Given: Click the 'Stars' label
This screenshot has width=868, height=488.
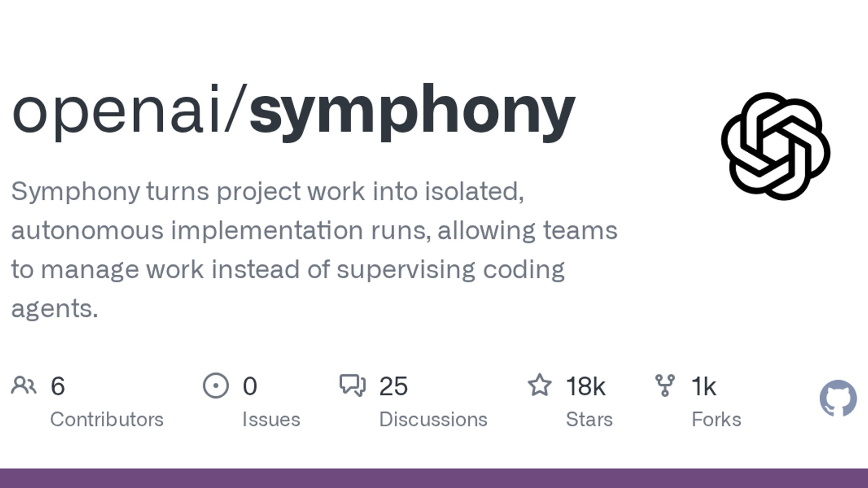Looking at the screenshot, I should (x=589, y=419).
